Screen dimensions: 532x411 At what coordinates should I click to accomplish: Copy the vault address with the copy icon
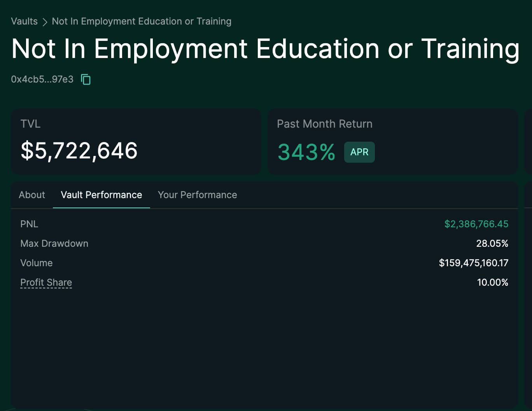coord(86,79)
